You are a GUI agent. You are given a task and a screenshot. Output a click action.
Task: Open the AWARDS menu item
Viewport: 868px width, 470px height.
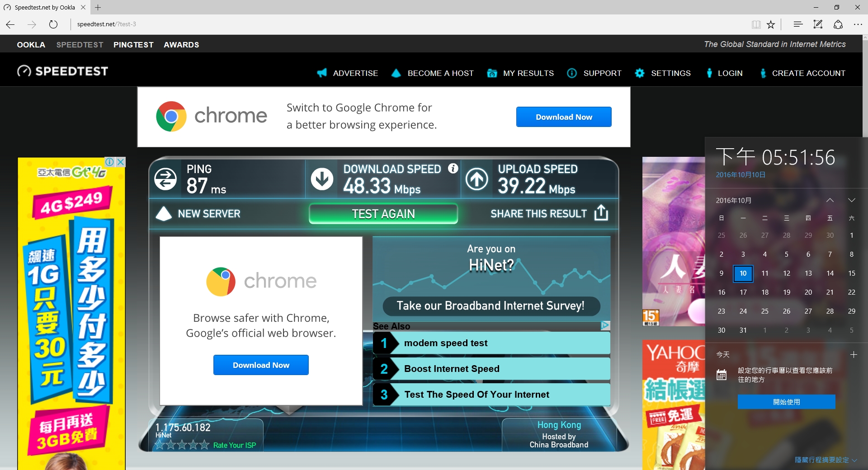181,45
